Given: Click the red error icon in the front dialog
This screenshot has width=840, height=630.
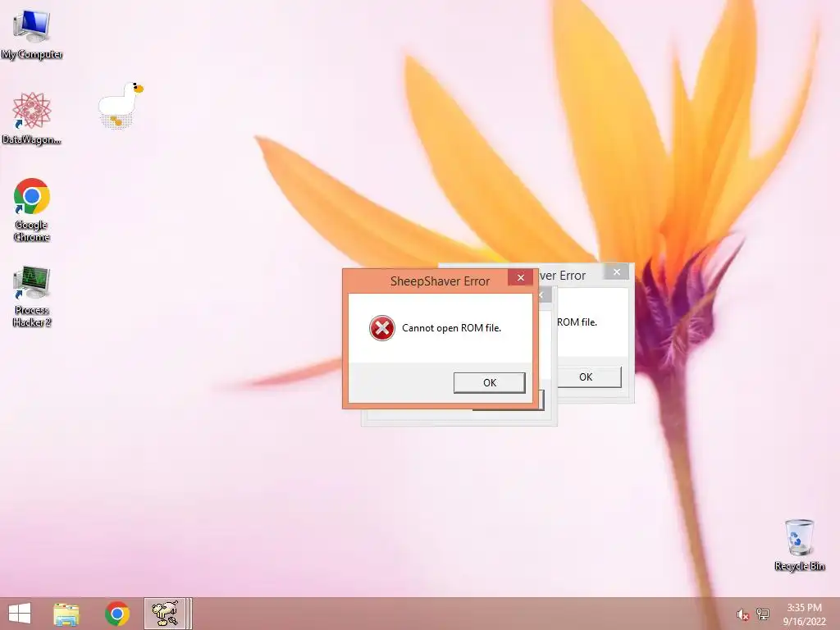Looking at the screenshot, I should pyautogui.click(x=382, y=328).
